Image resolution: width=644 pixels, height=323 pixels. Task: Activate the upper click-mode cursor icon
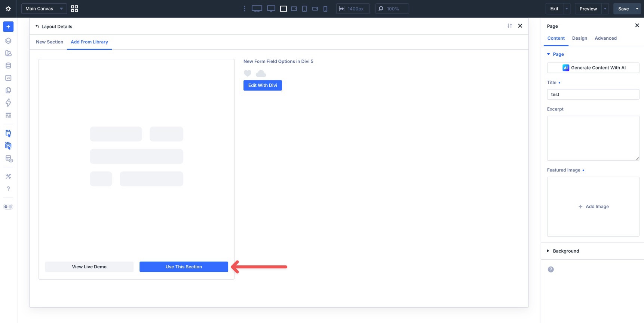click(8, 134)
